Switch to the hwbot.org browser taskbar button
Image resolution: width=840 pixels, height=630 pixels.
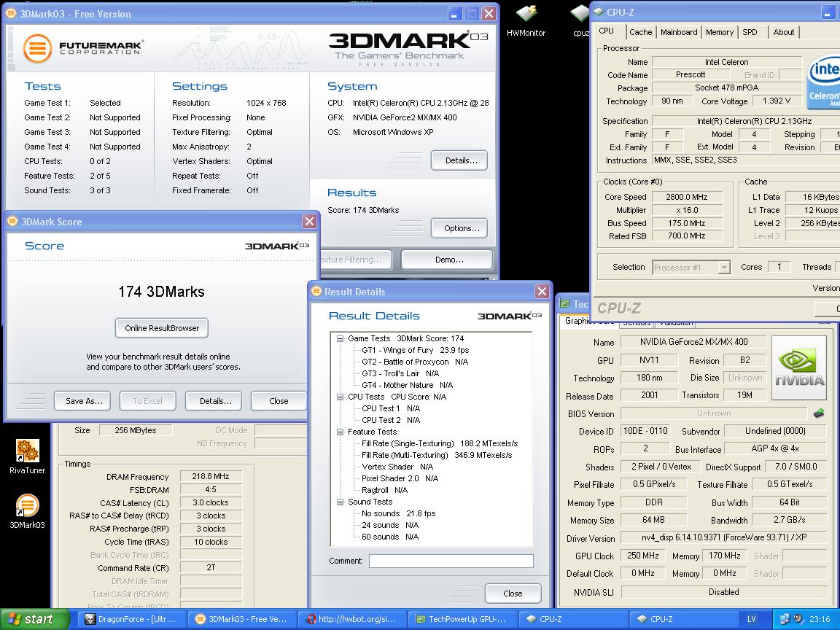pos(352,619)
